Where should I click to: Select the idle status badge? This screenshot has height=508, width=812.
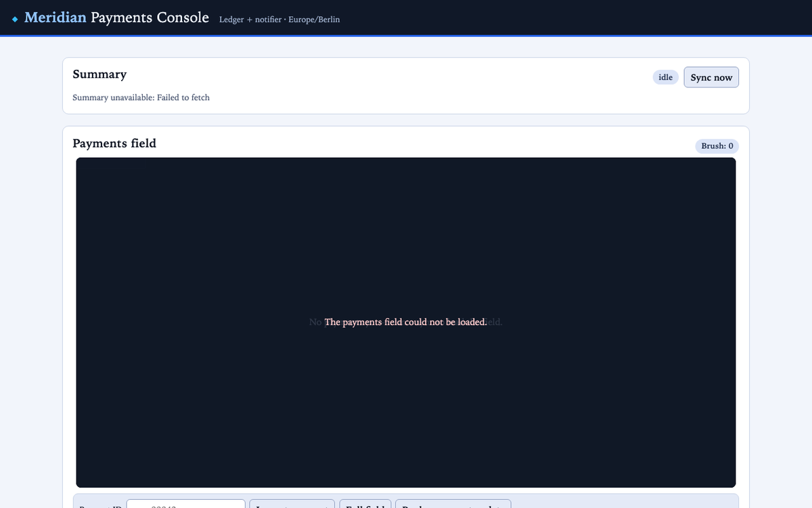click(666, 77)
